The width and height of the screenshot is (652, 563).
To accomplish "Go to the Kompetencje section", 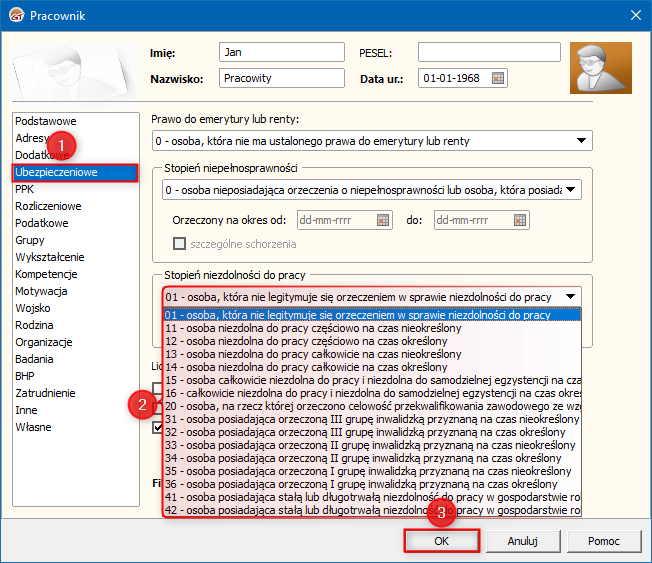I will [75, 274].
